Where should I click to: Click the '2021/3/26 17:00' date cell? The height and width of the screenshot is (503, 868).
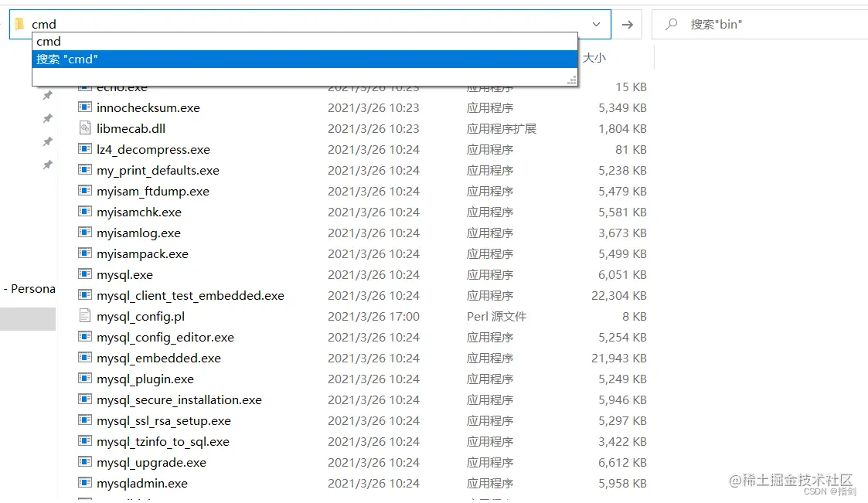point(373,317)
